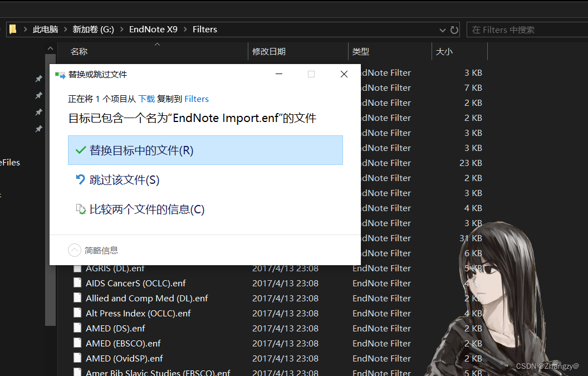Minimize the replace or skip files dialog
This screenshot has height=376, width=588.
click(x=279, y=74)
